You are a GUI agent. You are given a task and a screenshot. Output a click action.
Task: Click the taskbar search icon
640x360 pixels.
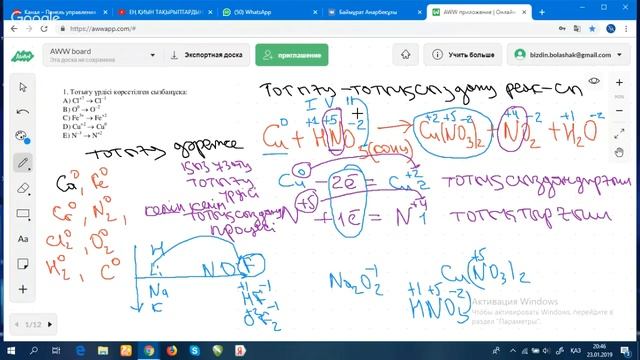click(x=34, y=351)
